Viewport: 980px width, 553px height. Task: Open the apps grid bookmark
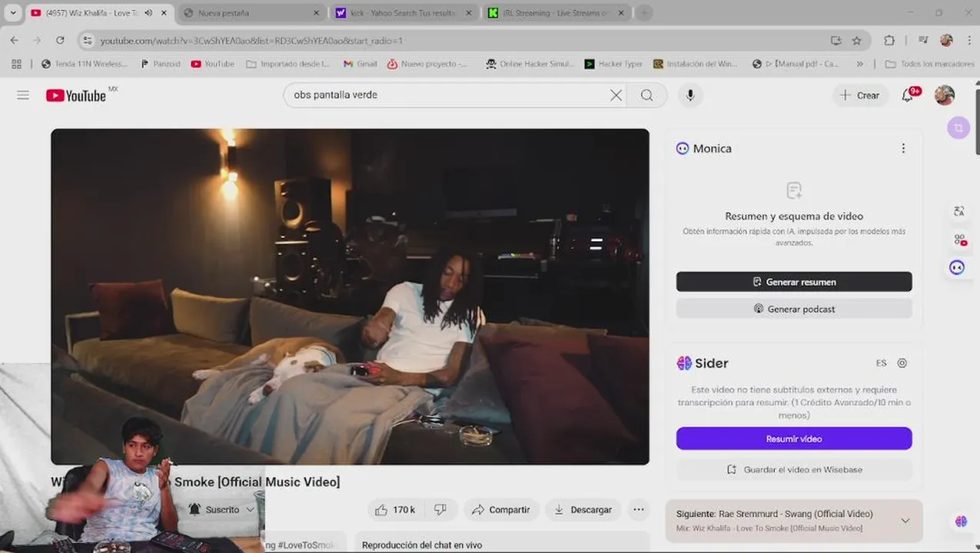click(x=16, y=64)
